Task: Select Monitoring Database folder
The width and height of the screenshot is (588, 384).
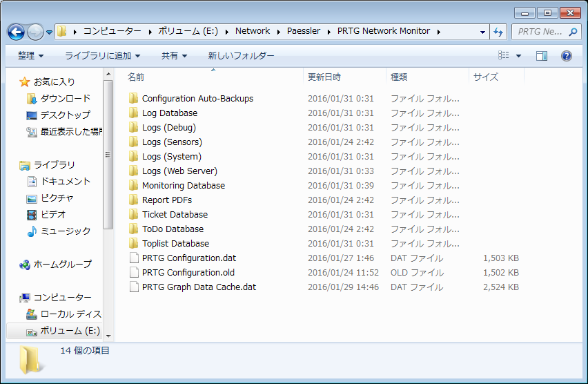Action: point(184,185)
